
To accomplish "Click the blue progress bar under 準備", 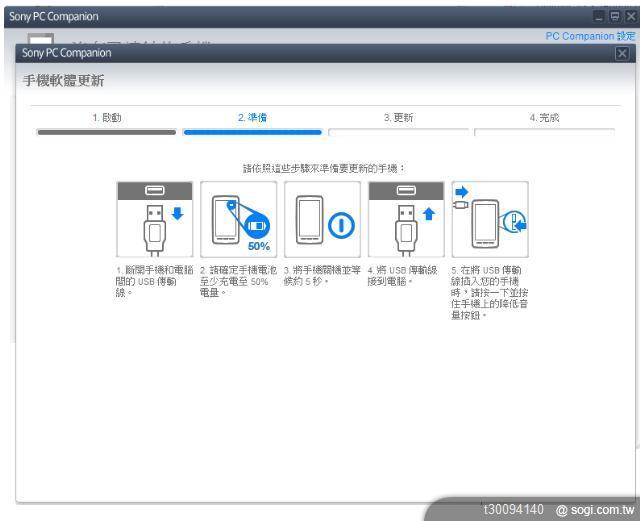I will (252, 132).
